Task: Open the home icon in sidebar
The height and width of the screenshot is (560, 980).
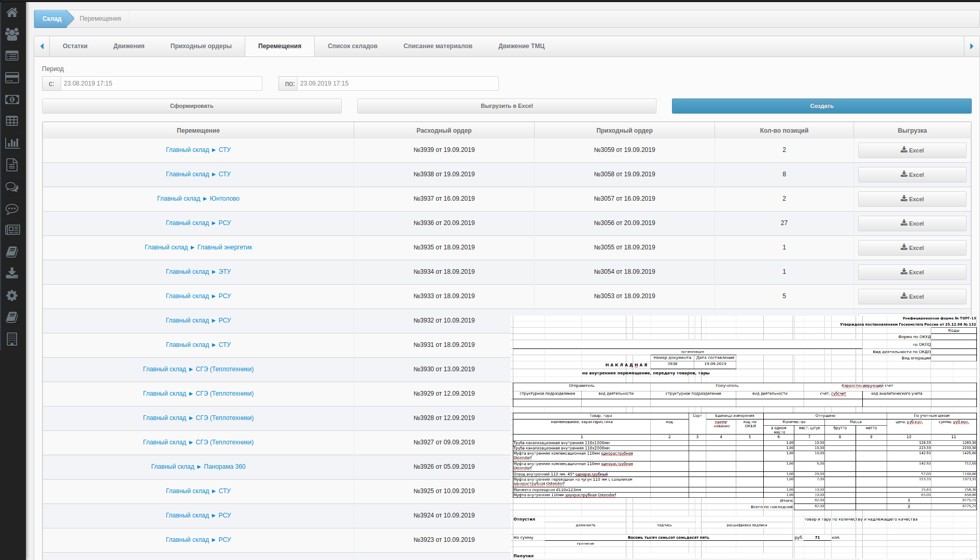Action: click(x=12, y=12)
